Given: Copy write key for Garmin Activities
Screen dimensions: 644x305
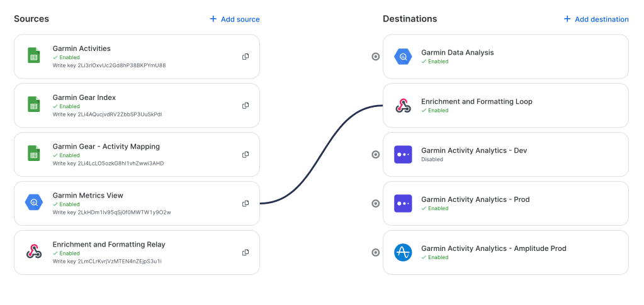Looking at the screenshot, I should pyautogui.click(x=246, y=57).
